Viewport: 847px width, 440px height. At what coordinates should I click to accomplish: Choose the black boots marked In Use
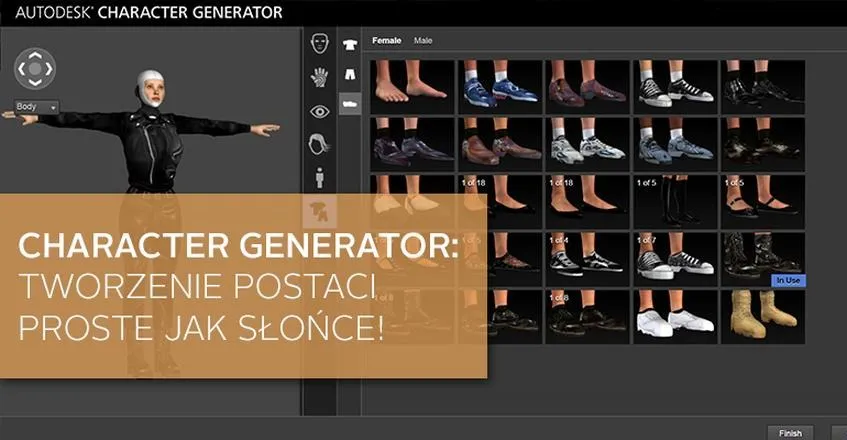(763, 259)
